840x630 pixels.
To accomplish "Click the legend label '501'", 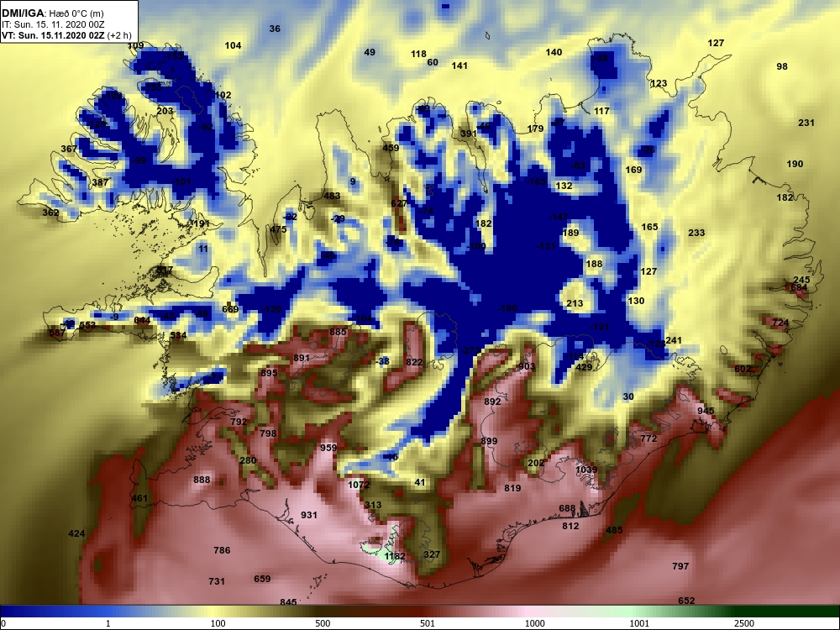I will (427, 623).
